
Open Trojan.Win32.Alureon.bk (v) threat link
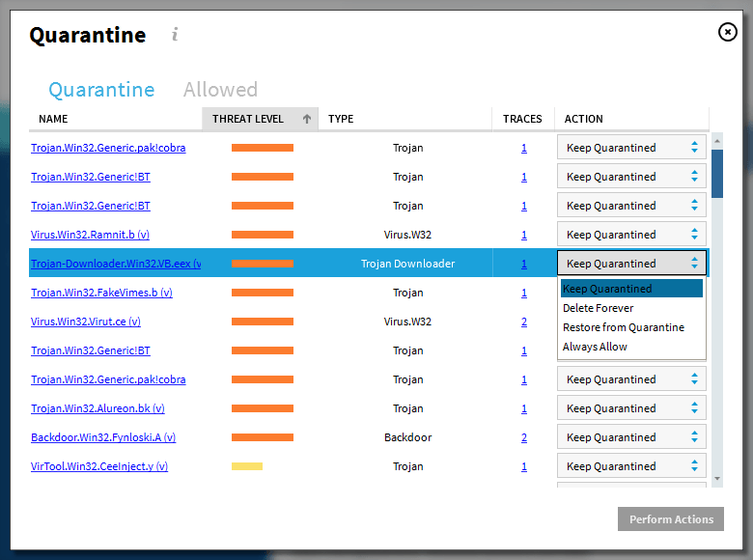pyautogui.click(x=98, y=408)
